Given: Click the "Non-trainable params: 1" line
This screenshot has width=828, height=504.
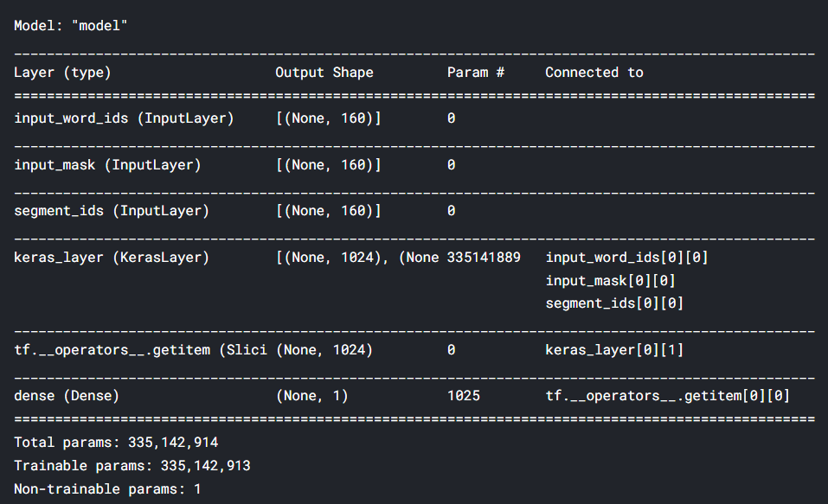Looking at the screenshot, I should point(107,488).
